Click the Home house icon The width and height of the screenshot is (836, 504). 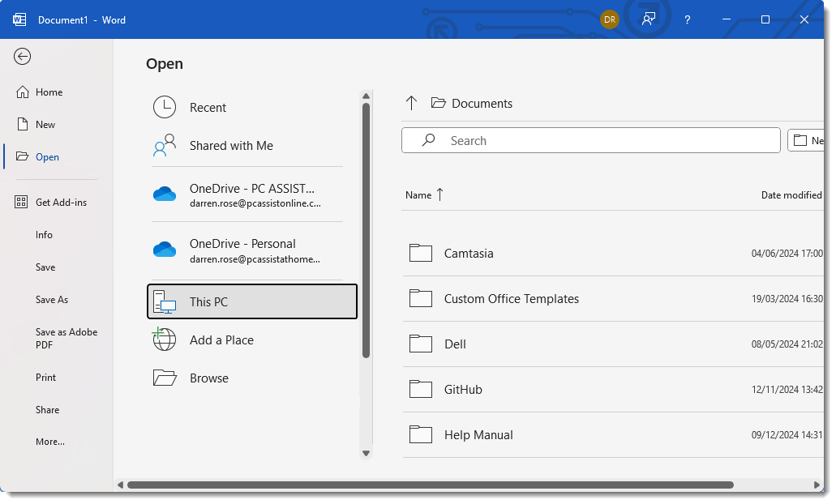(23, 92)
